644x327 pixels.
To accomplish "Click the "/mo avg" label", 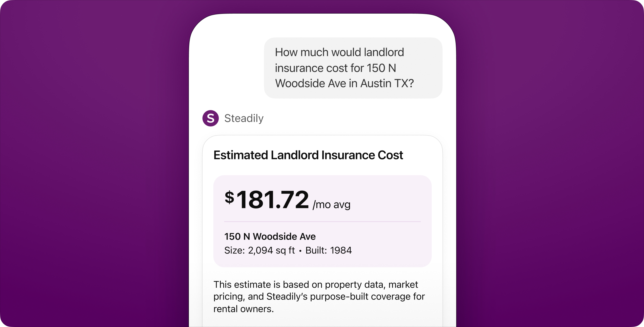I will point(331,205).
